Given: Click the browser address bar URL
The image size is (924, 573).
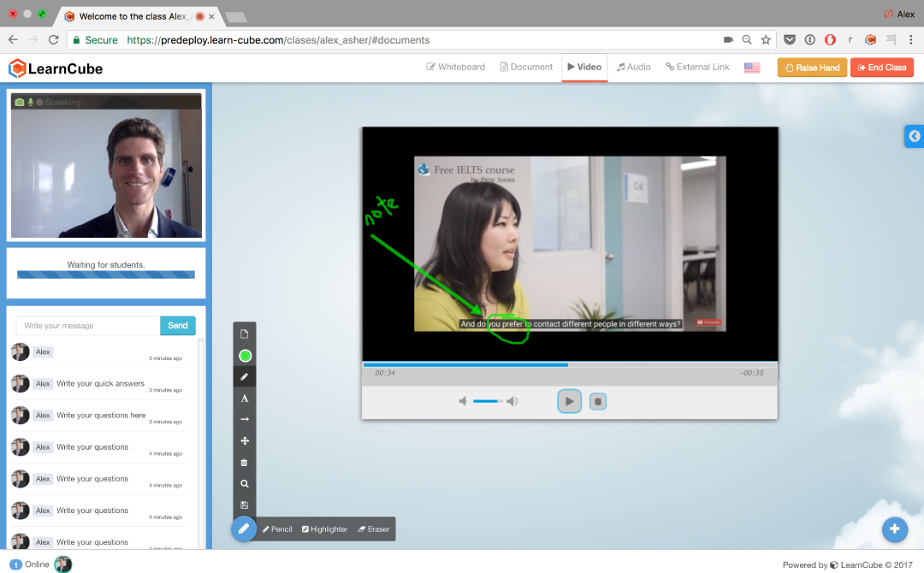Looking at the screenshot, I should tap(278, 40).
